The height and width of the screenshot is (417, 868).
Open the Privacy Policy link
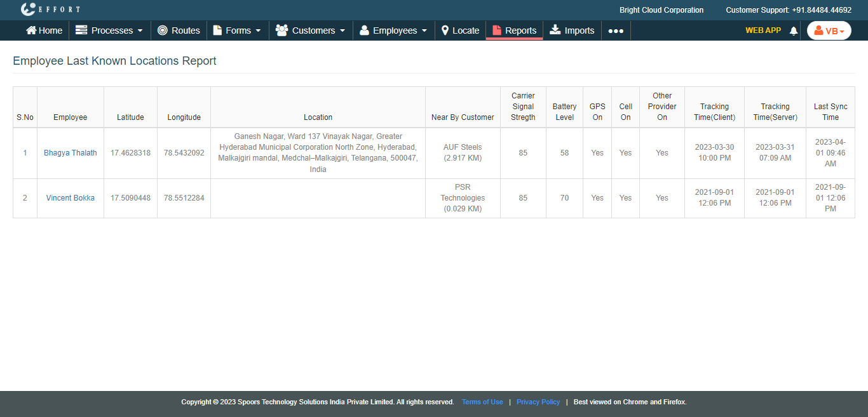click(x=538, y=402)
